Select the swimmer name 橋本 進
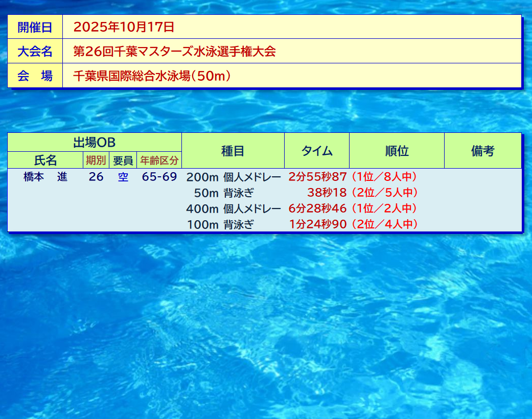This screenshot has width=532, height=419. (45, 177)
